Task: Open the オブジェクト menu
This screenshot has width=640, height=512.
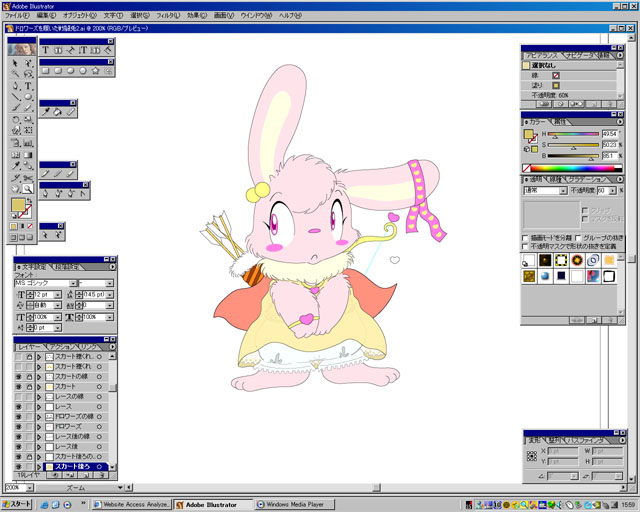Action: [80, 16]
